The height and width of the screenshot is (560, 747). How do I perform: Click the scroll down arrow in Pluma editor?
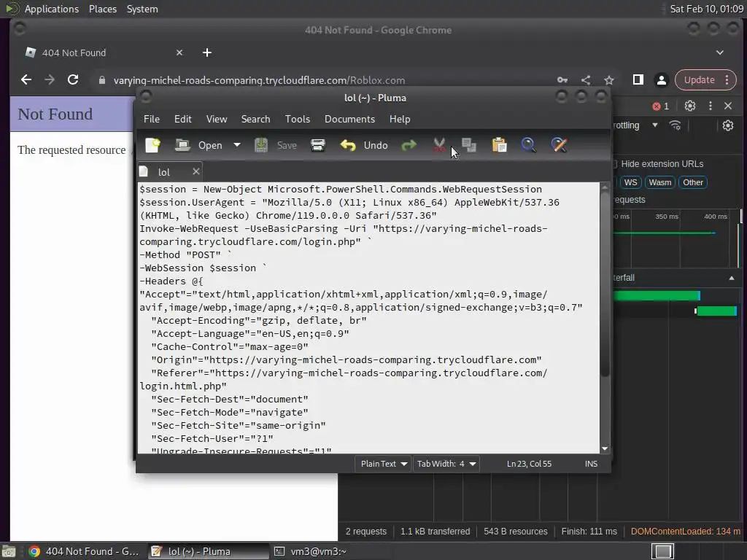[x=605, y=448]
